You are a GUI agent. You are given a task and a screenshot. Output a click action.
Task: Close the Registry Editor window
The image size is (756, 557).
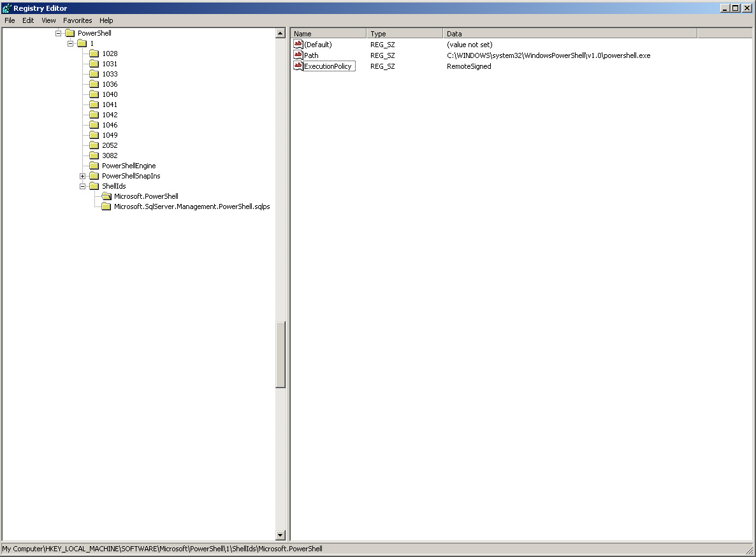point(747,8)
